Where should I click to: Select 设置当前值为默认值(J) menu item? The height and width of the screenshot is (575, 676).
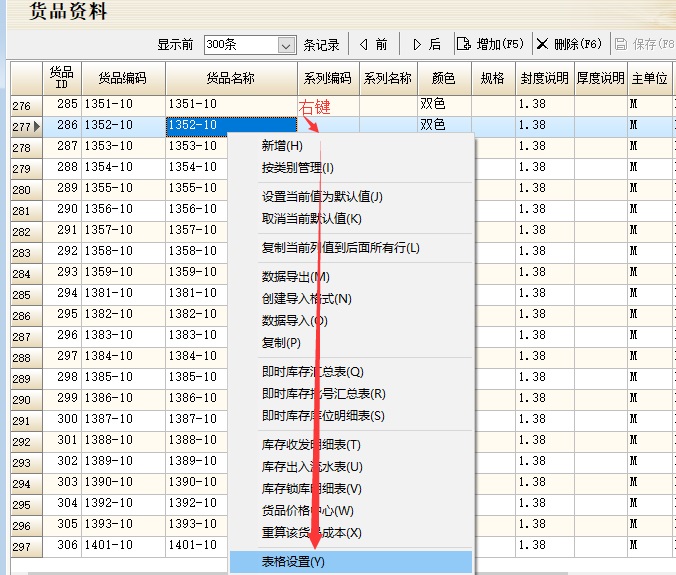322,197
